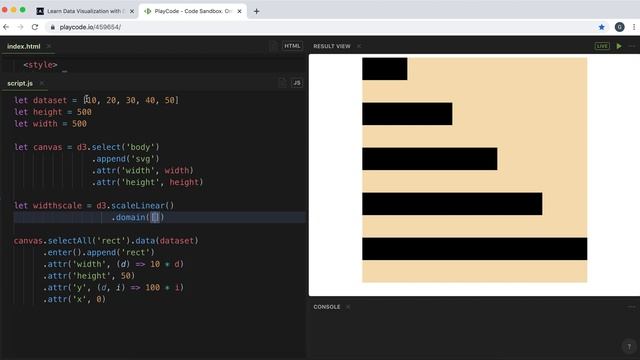This screenshot has height=360, width=640.
Task: Click the .attr('y', (d, i) => 100 * i) line
Action: coord(113,287)
